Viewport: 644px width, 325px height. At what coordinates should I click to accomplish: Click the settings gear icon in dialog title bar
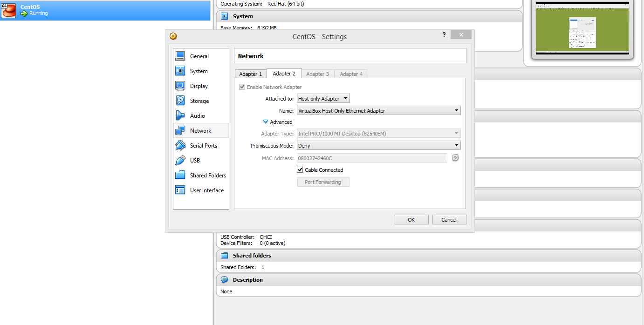(x=173, y=36)
